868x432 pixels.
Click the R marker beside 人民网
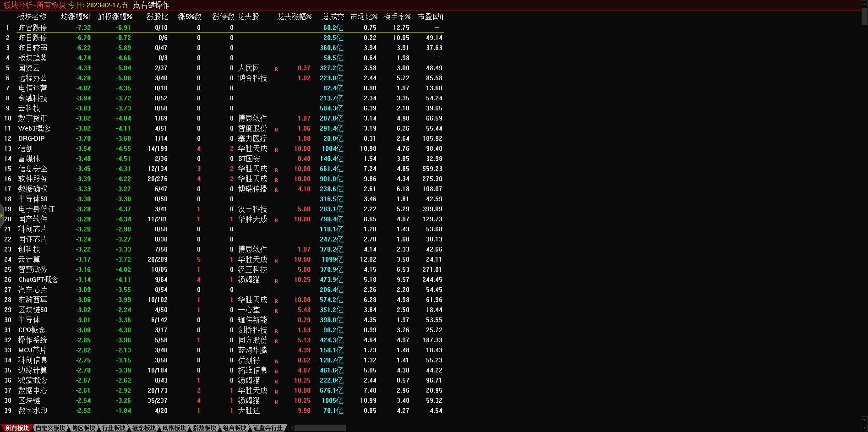click(x=276, y=69)
